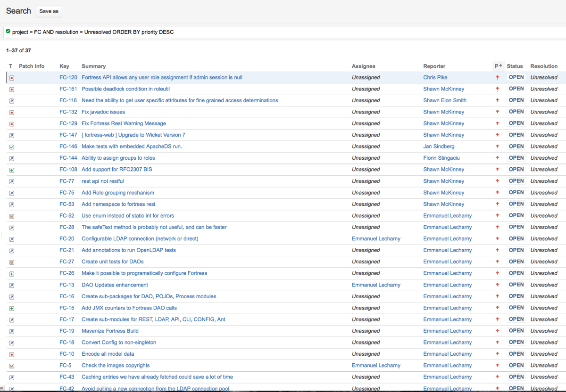The image size is (566, 392).
Task: Click the improvement type icon for FC-116
Action: pyautogui.click(x=12, y=101)
